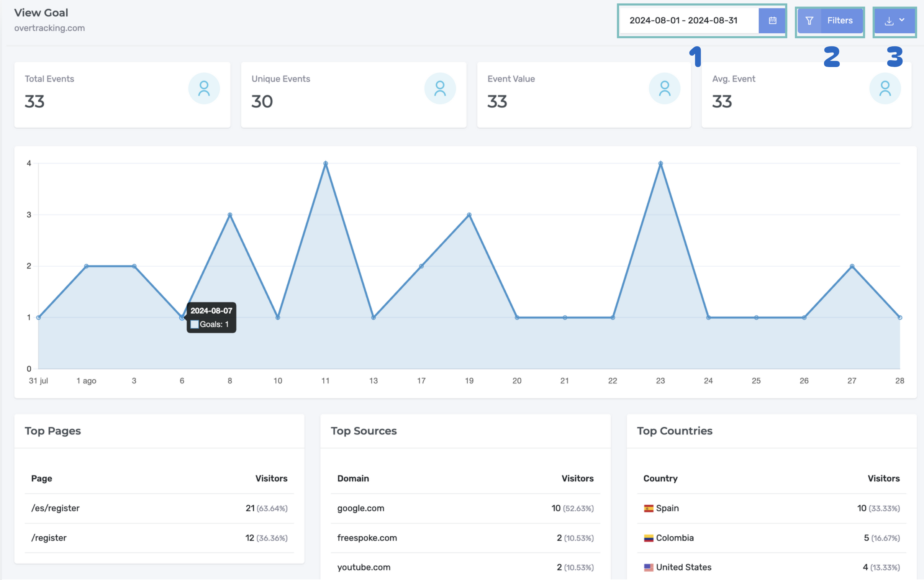Select the chart point for August 11

(x=326, y=164)
